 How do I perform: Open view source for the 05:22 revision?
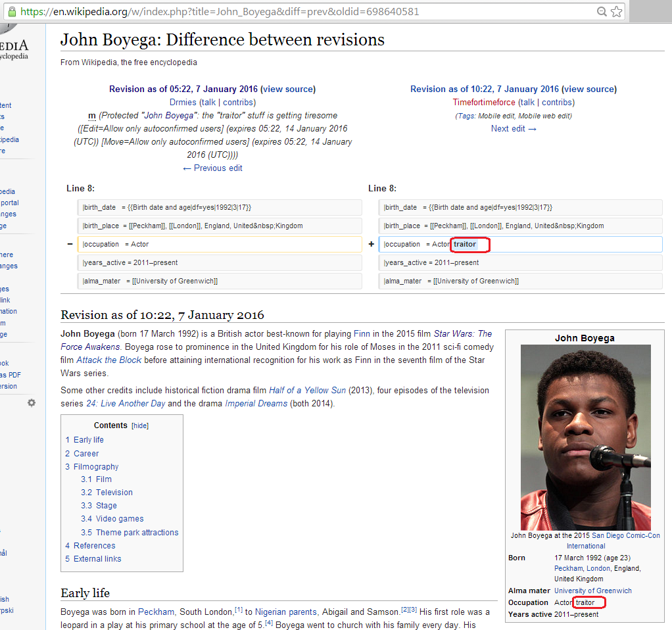point(288,89)
